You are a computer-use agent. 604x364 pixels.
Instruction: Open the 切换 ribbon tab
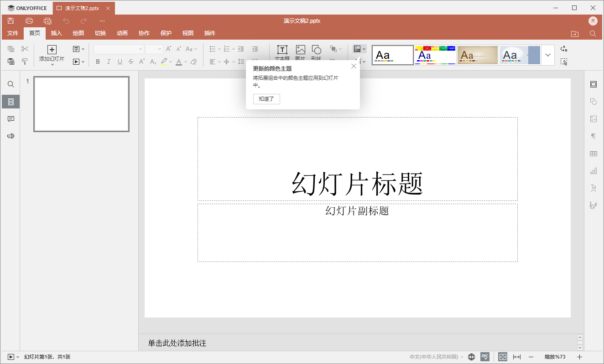(100, 33)
